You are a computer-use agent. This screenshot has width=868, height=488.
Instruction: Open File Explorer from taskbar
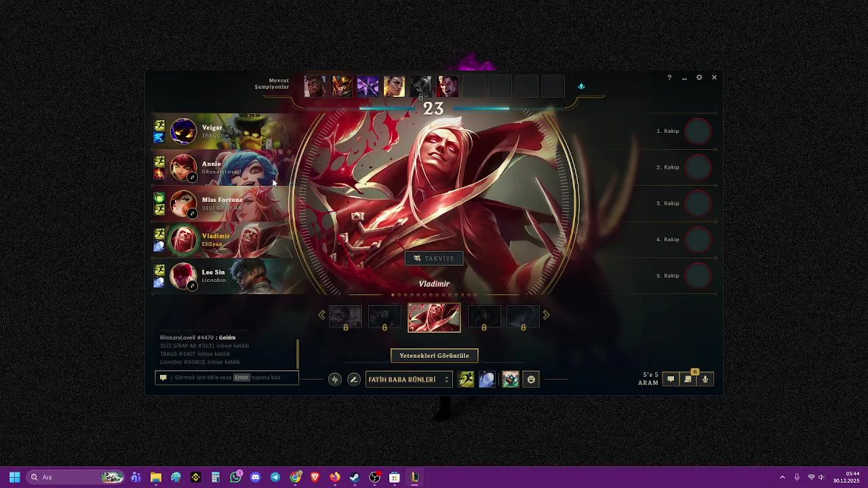pyautogui.click(x=155, y=477)
